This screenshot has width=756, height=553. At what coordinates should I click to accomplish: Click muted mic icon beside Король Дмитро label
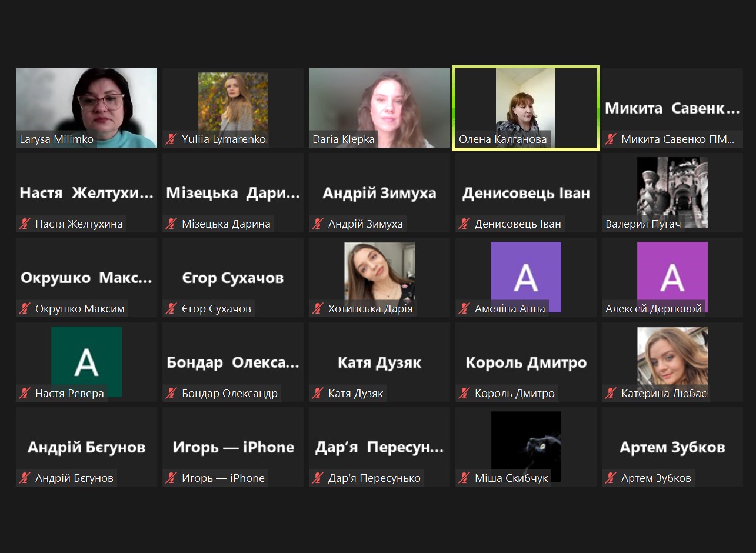pyautogui.click(x=464, y=393)
